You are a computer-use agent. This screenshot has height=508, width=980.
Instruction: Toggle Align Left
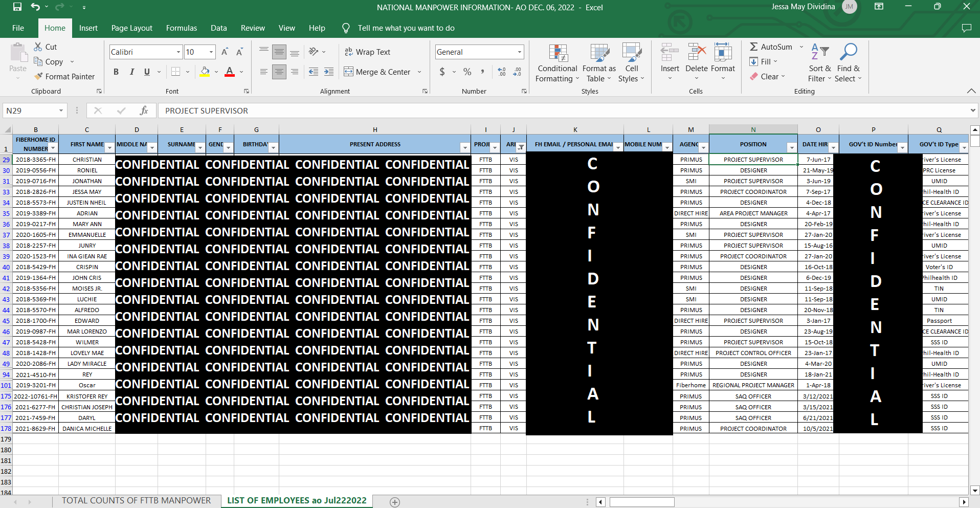263,72
